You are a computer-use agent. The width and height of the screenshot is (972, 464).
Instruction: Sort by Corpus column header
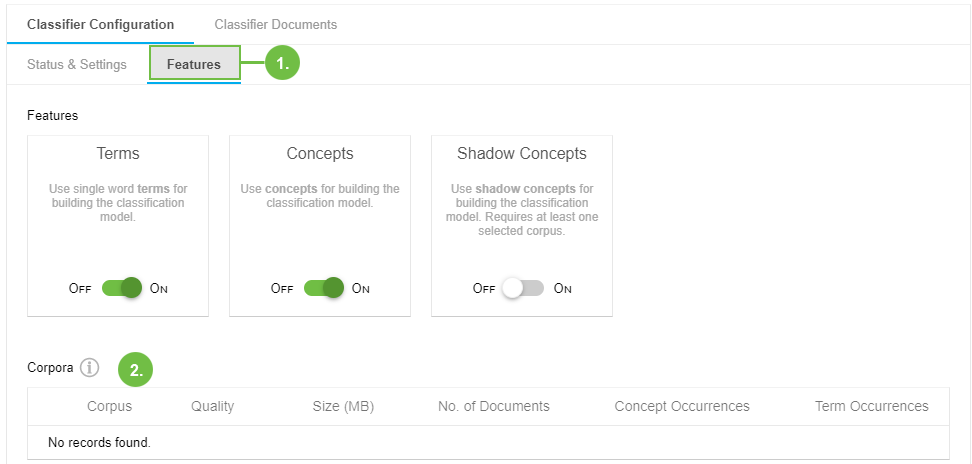point(109,406)
